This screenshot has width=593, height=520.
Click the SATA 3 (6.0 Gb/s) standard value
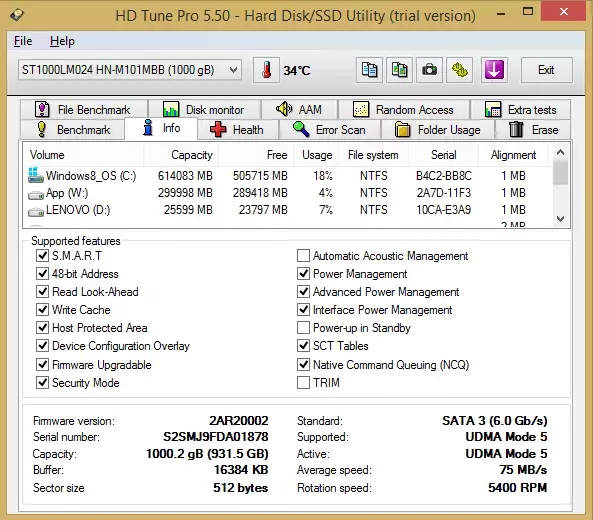tap(495, 421)
